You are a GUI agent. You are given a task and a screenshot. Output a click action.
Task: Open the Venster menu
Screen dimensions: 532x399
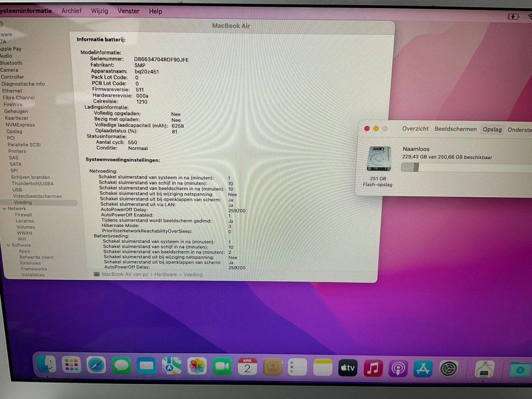tap(128, 11)
